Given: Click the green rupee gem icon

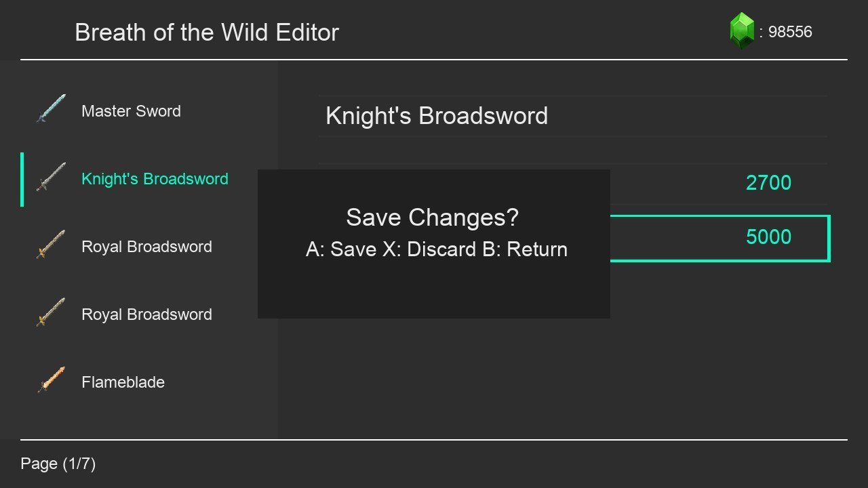Looking at the screenshot, I should pos(741,31).
